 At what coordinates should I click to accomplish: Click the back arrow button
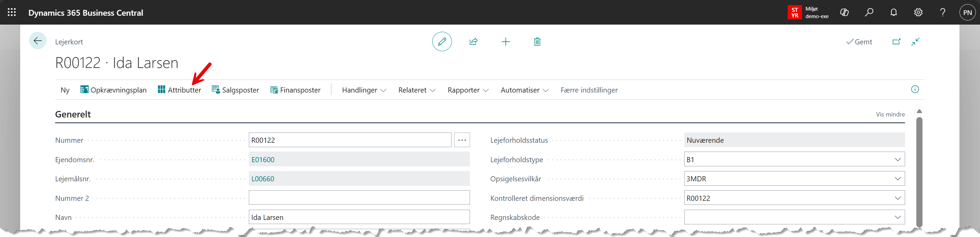(x=38, y=41)
